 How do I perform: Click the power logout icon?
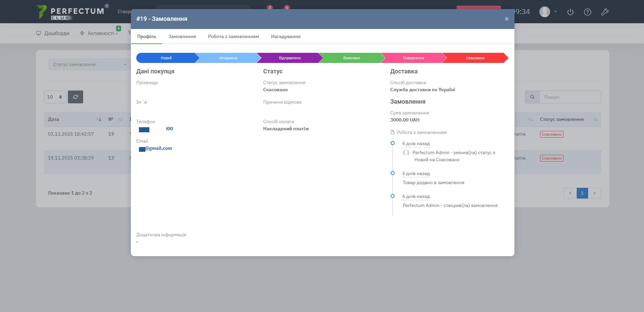570,12
